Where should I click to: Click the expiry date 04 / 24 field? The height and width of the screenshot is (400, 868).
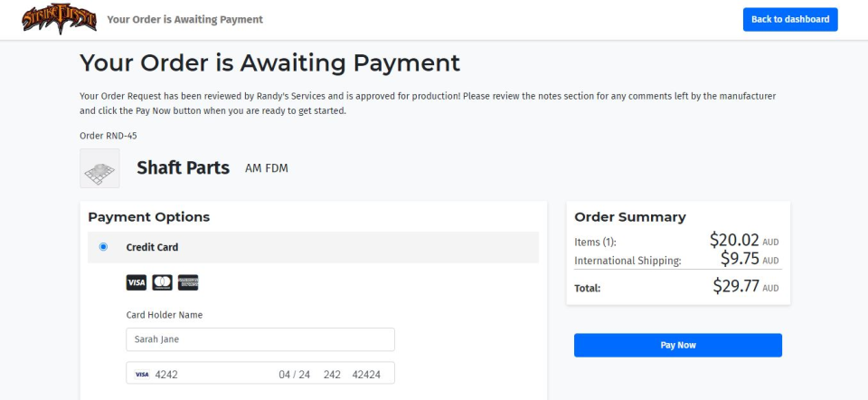[x=294, y=375]
